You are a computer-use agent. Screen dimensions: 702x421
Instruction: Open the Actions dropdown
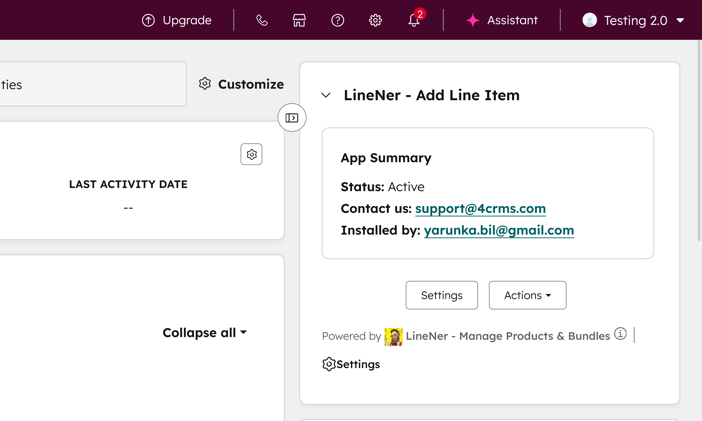[x=527, y=295]
